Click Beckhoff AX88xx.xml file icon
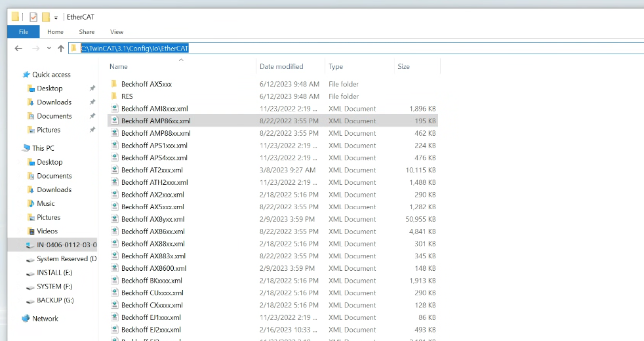 tap(115, 244)
